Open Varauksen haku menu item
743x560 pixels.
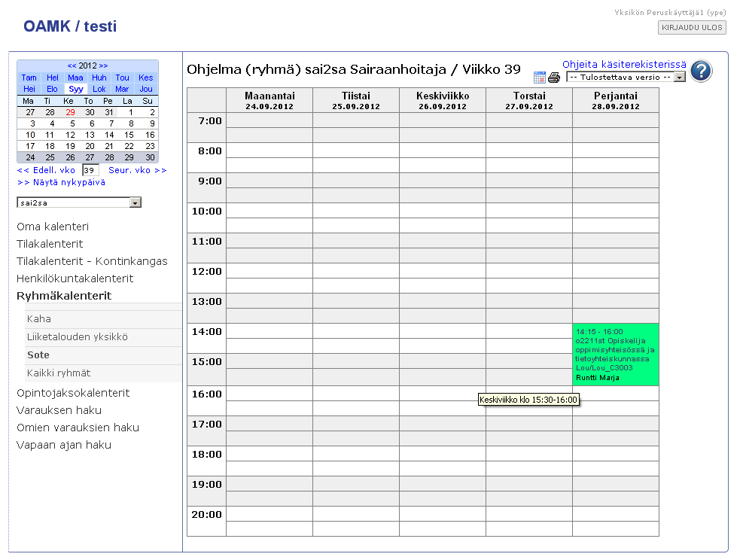pos(59,410)
